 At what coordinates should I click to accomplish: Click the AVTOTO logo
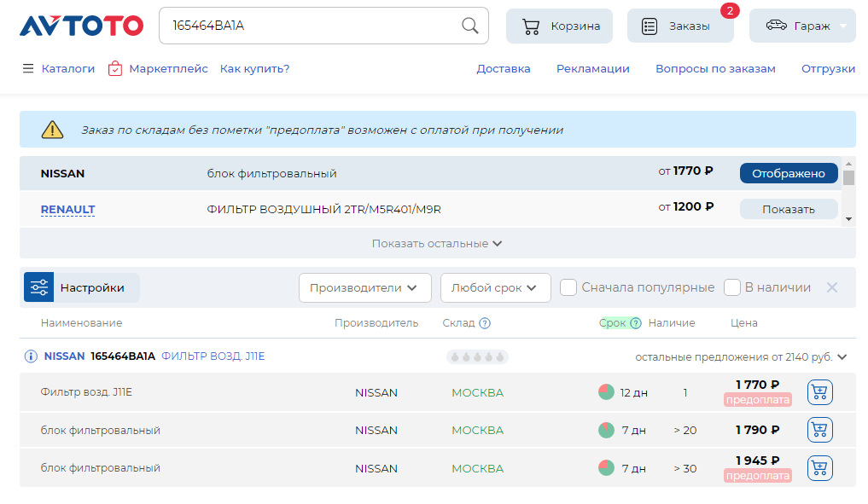click(81, 26)
